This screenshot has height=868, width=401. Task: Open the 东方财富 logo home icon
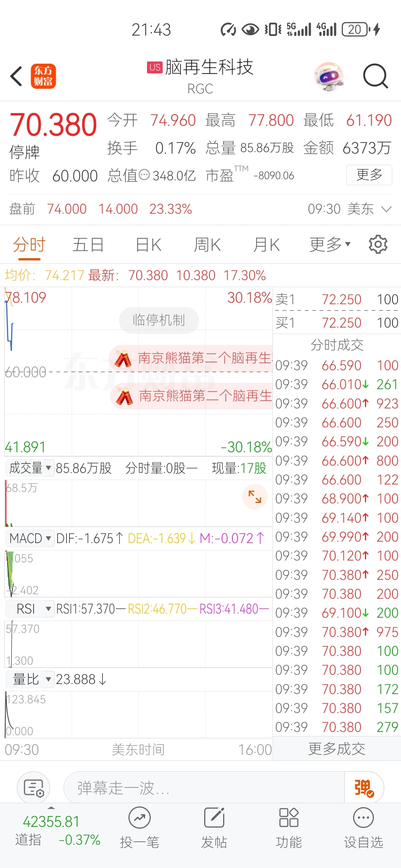point(43,76)
